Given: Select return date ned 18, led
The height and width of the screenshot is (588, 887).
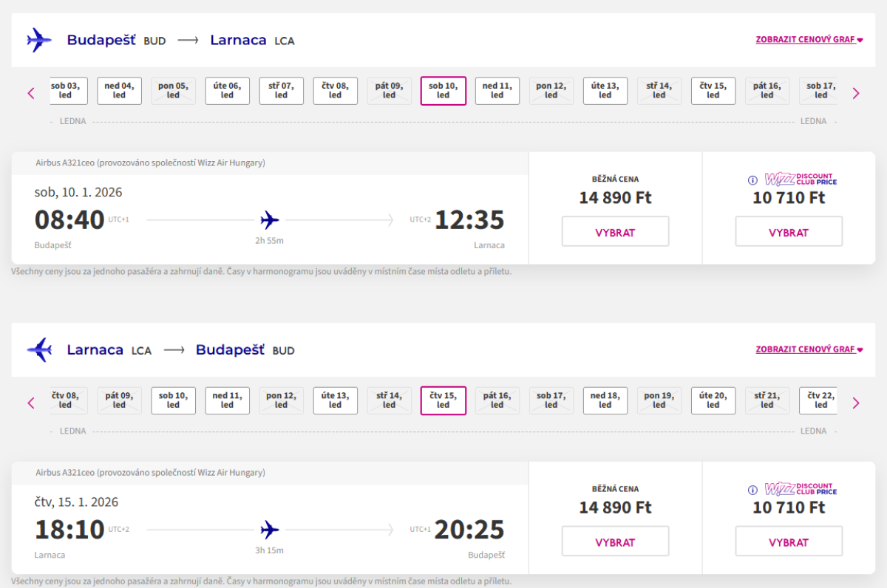Looking at the screenshot, I should click(605, 400).
